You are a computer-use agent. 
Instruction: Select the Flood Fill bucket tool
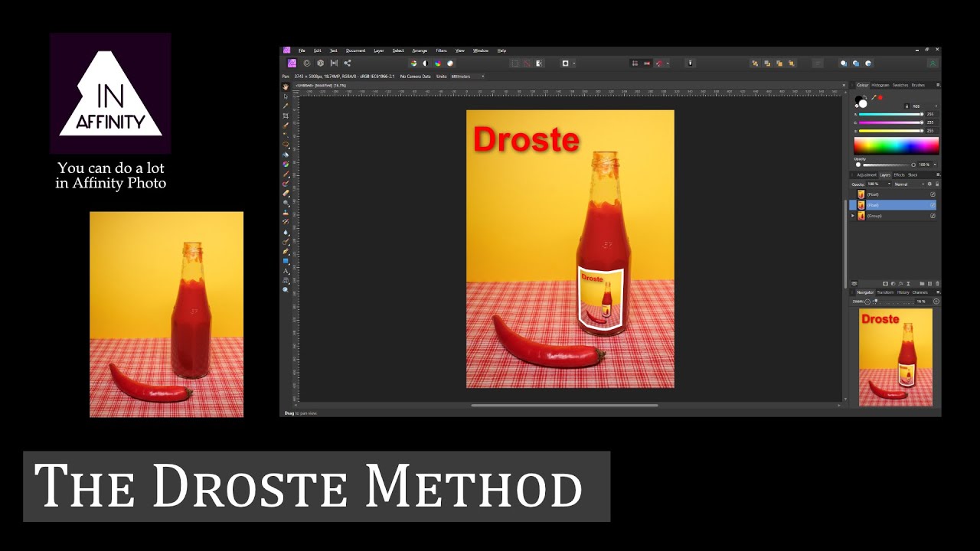tap(286, 154)
